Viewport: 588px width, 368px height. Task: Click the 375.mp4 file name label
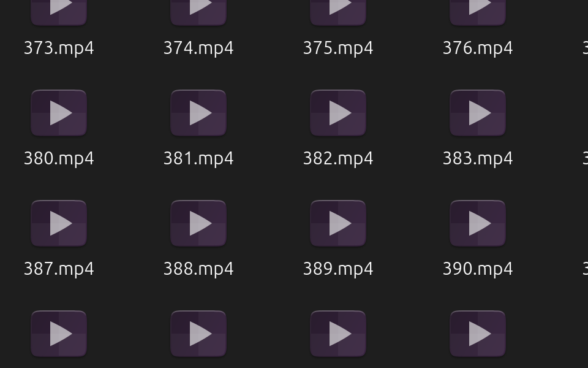[x=338, y=48]
